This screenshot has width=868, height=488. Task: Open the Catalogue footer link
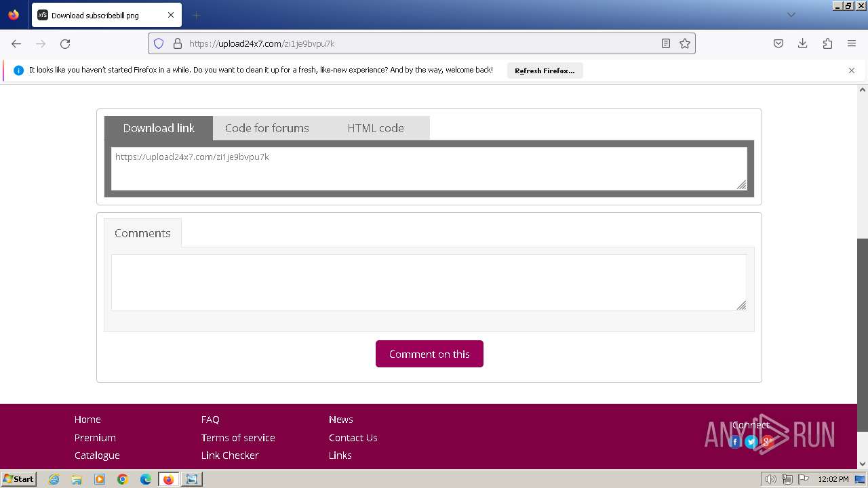pyautogui.click(x=97, y=455)
